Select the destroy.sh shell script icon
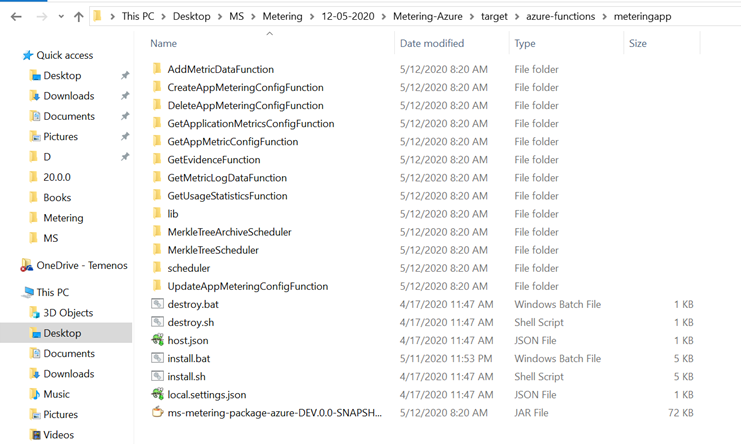Viewport: 741px width, 444px height. [x=157, y=322]
